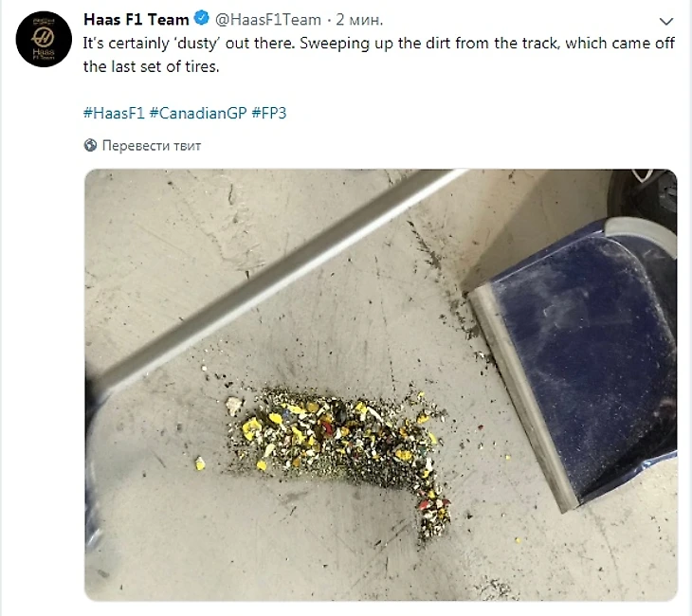Open the #FP3 hashtag
The width and height of the screenshot is (692, 616).
click(269, 113)
